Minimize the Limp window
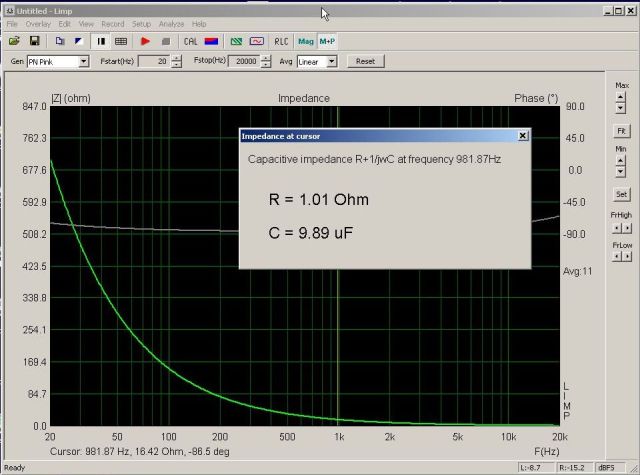 (608, 11)
